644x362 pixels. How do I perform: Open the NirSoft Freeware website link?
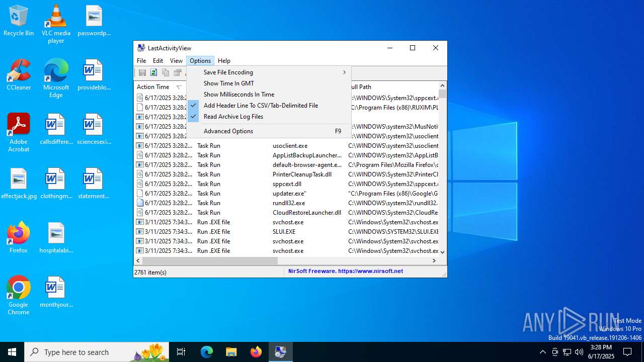(x=346, y=271)
